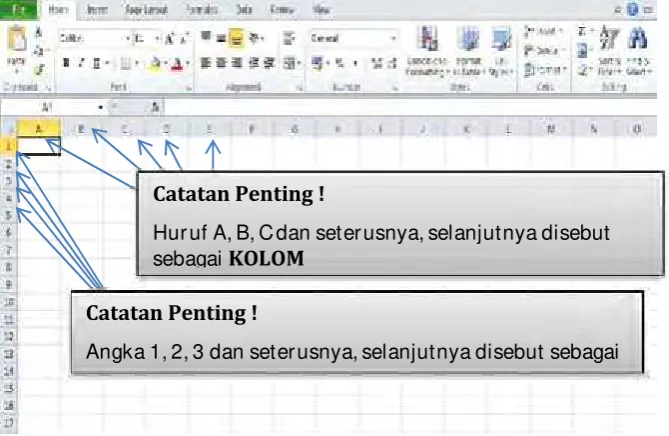The image size is (669, 436).
Task: Toggle Align Text Left
Action: pos(206,63)
